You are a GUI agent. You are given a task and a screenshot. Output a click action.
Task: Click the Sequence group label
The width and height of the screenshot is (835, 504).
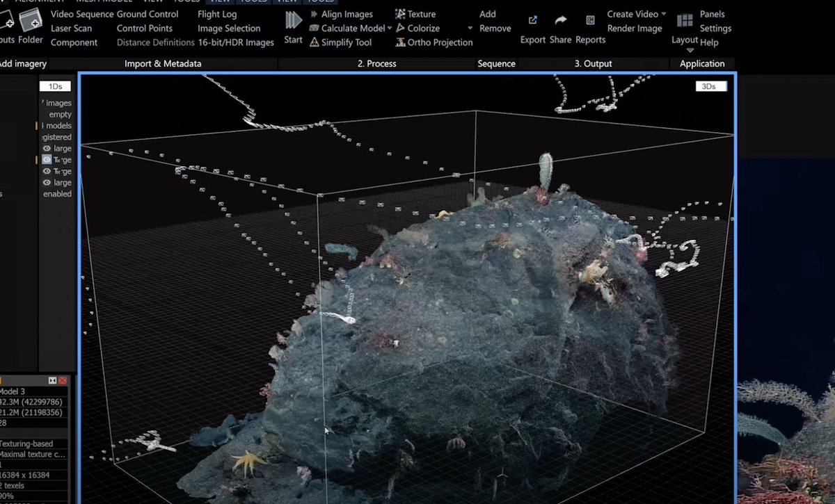click(x=496, y=63)
